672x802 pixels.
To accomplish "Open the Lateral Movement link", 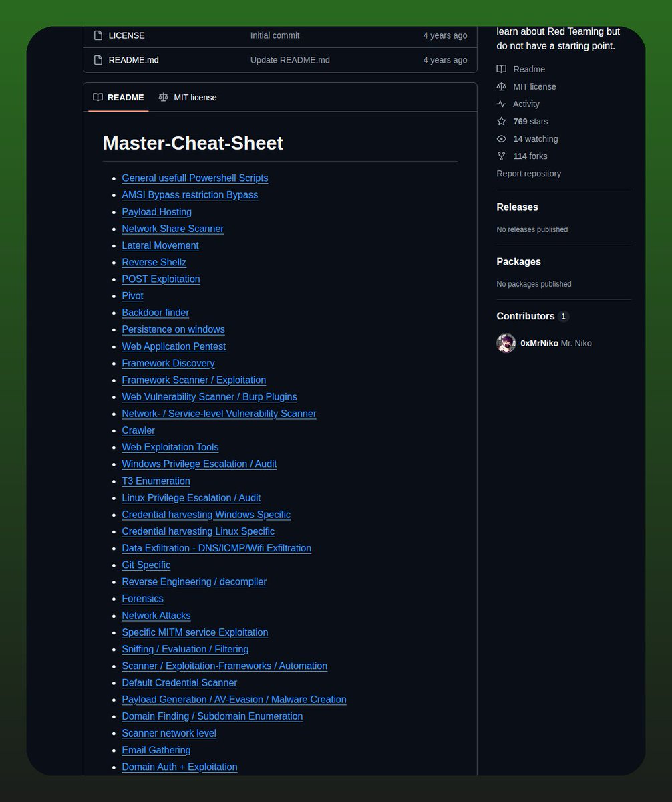I will (x=160, y=245).
